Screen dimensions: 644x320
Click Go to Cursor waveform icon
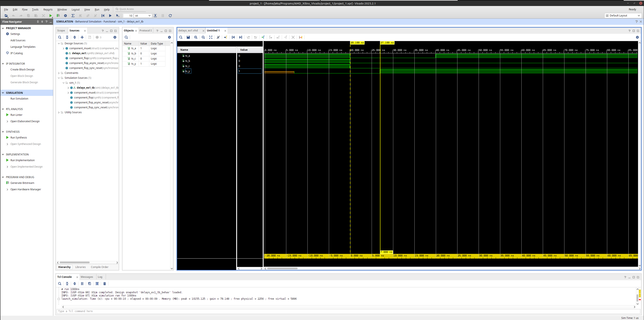click(226, 37)
